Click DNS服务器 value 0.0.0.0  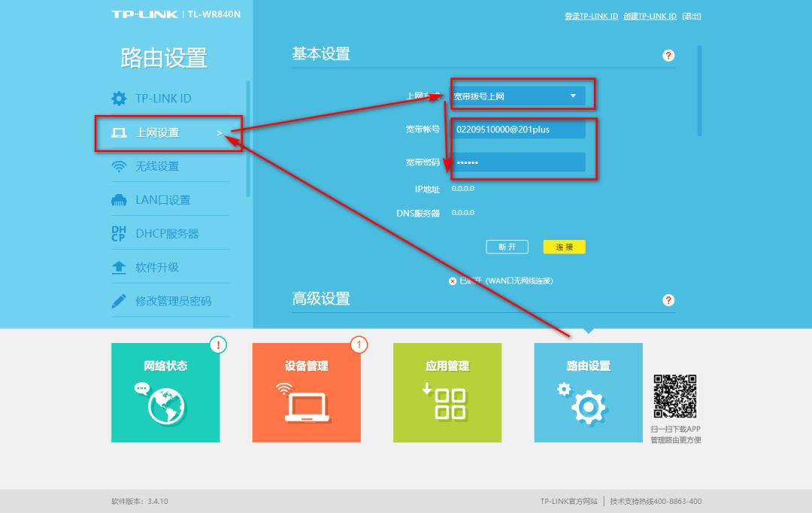click(x=463, y=212)
